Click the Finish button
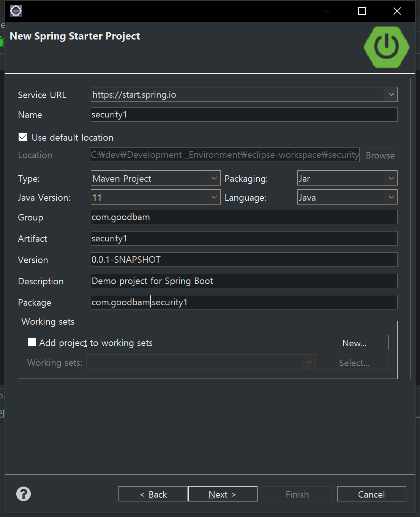This screenshot has width=420, height=517. (x=297, y=494)
